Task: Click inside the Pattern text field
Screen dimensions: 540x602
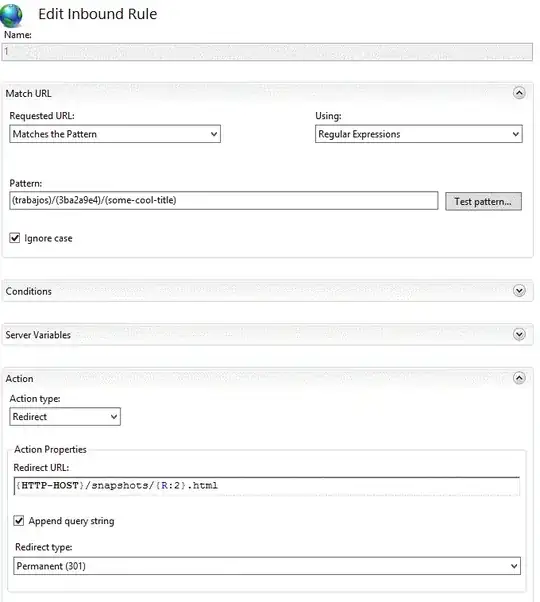Action: tap(223, 200)
